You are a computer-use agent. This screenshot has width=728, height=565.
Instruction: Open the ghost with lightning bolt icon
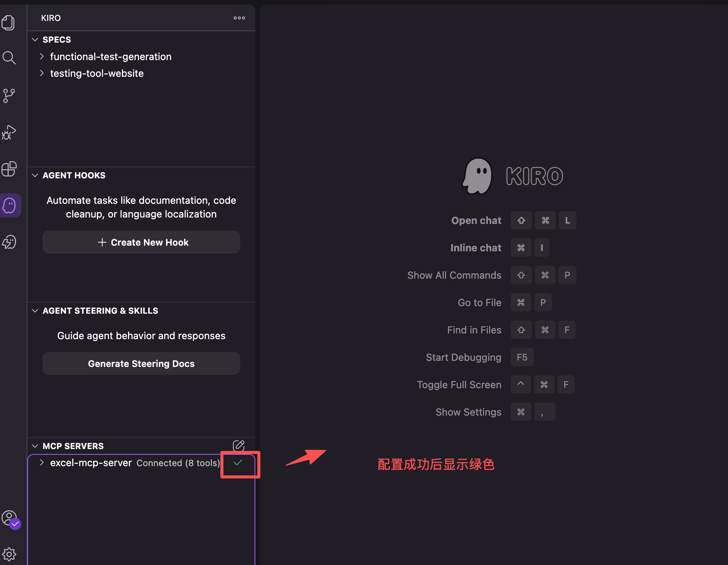tap(9, 242)
